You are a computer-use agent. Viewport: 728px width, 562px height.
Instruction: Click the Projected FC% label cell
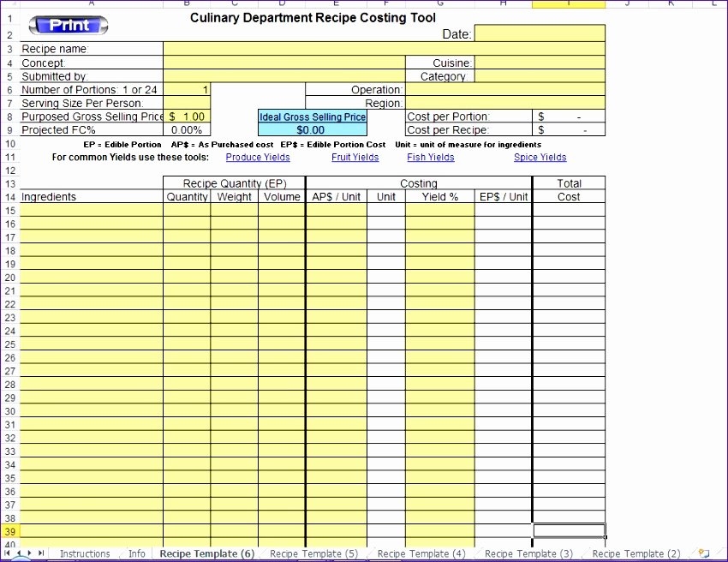pos(92,130)
